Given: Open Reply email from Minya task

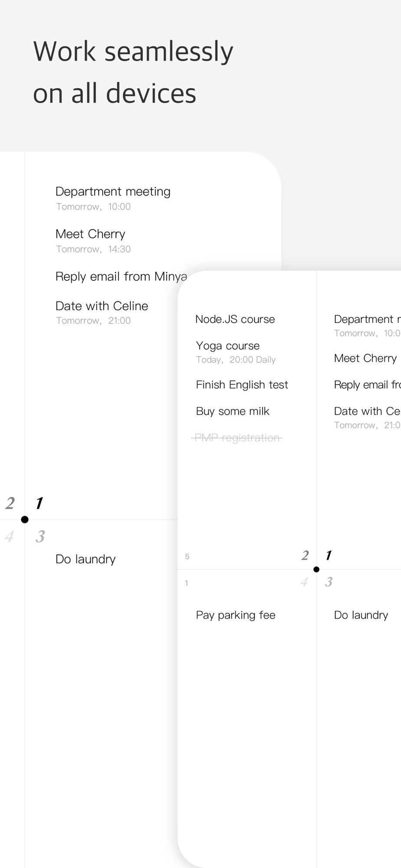Looking at the screenshot, I should tap(121, 276).
